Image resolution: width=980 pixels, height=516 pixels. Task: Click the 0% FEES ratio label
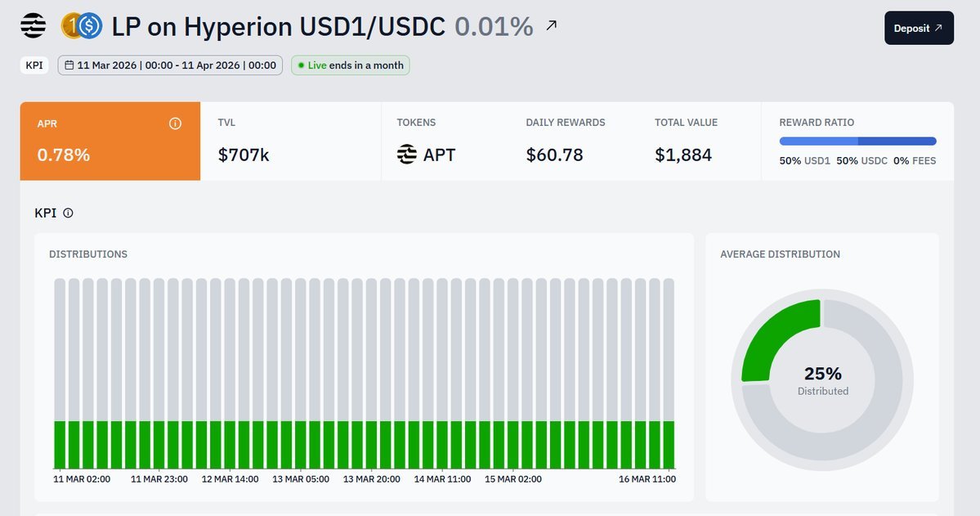(x=915, y=161)
